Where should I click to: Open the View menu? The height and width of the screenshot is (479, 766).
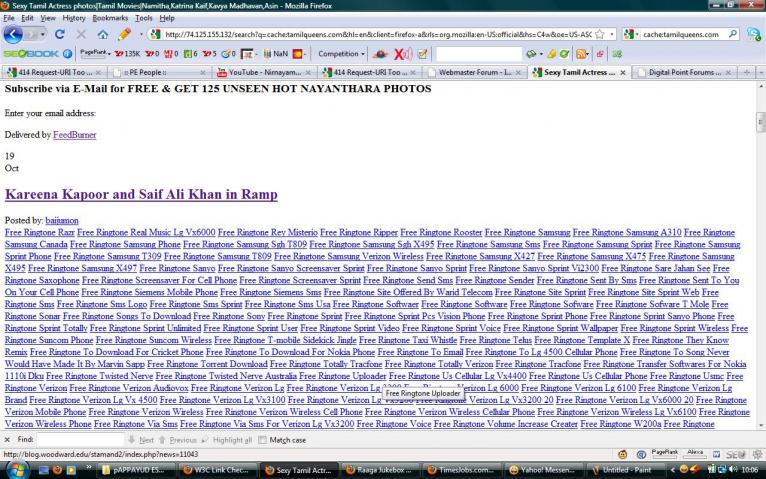click(48, 18)
